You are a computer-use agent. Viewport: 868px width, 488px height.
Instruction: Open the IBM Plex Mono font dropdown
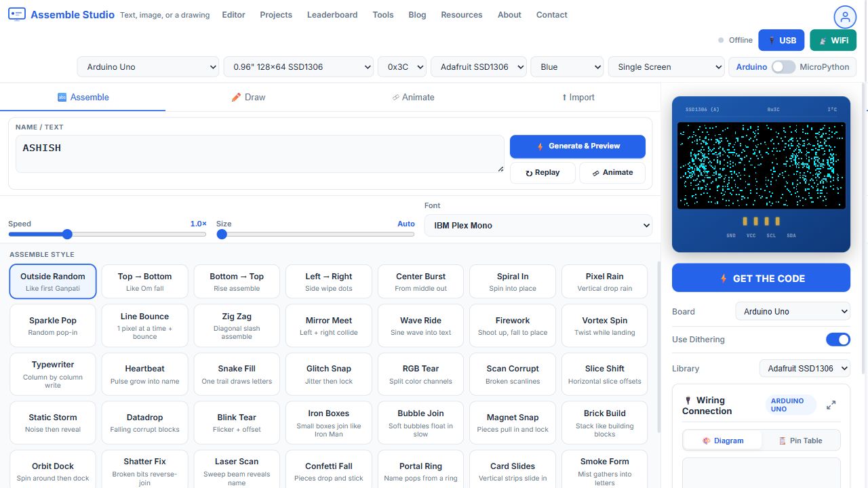tap(538, 226)
